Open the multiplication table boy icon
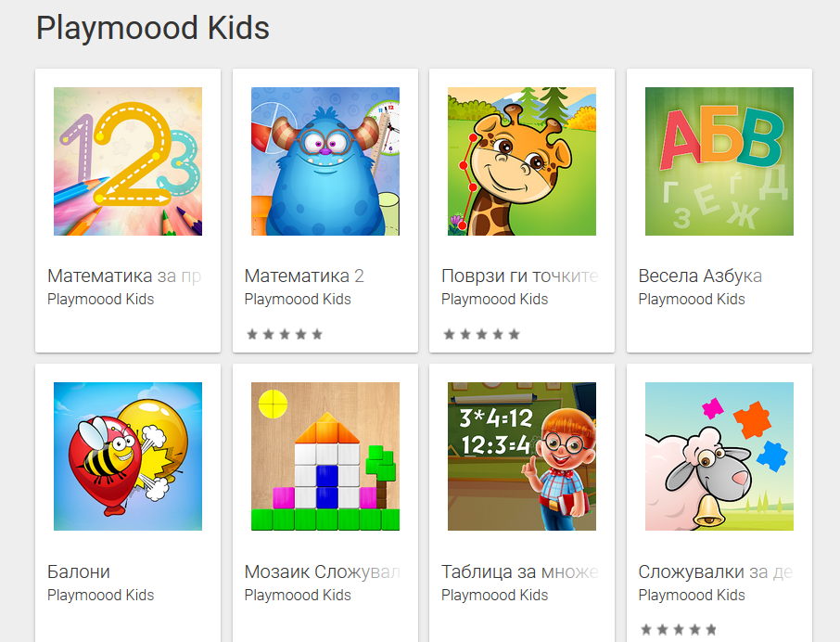Image resolution: width=840 pixels, height=642 pixels. 522,456
